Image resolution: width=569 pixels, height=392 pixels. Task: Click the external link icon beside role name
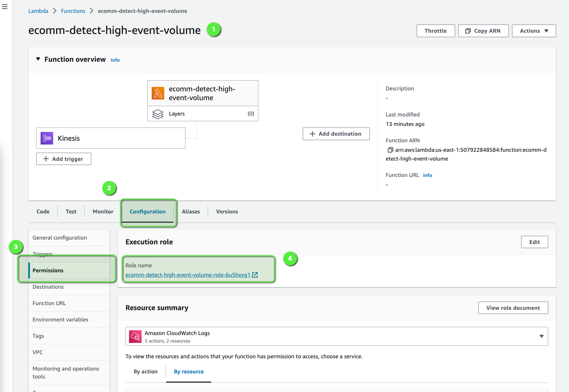pos(255,275)
